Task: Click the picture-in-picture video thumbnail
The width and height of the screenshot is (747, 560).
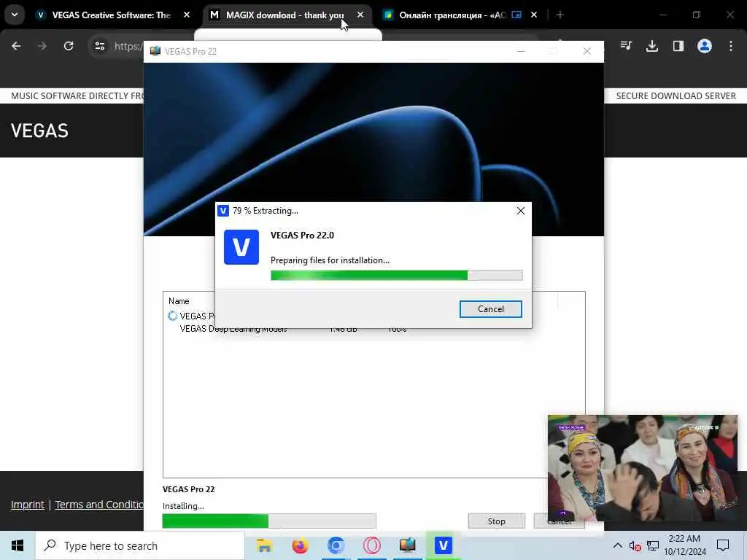Action: pyautogui.click(x=643, y=468)
